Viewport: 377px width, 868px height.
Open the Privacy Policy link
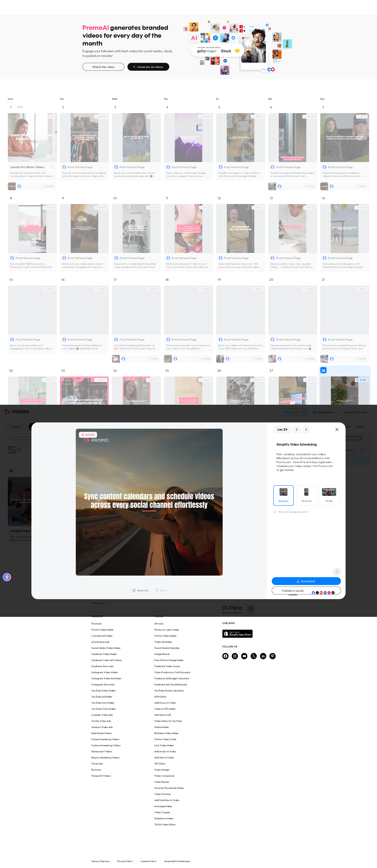[125, 861]
